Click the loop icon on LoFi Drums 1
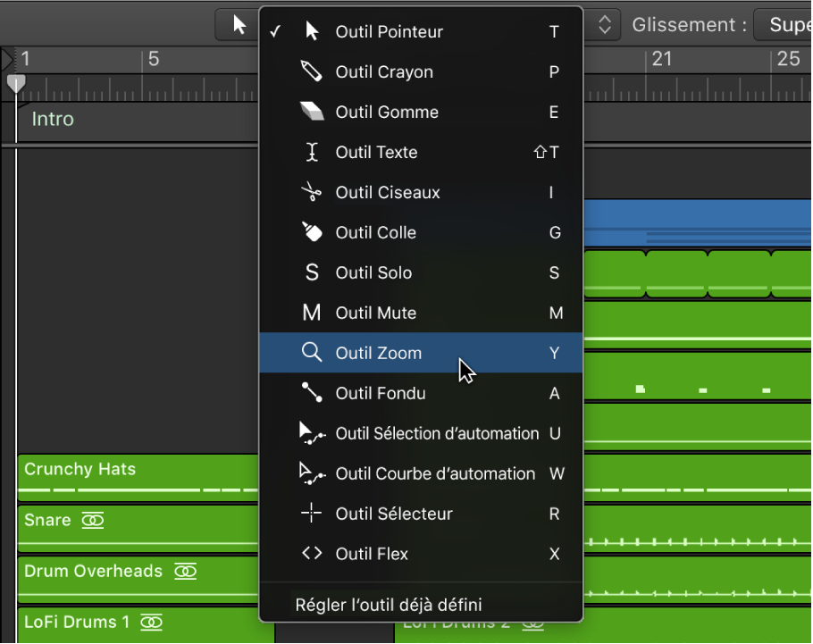This screenshot has height=644, width=813. click(151, 623)
